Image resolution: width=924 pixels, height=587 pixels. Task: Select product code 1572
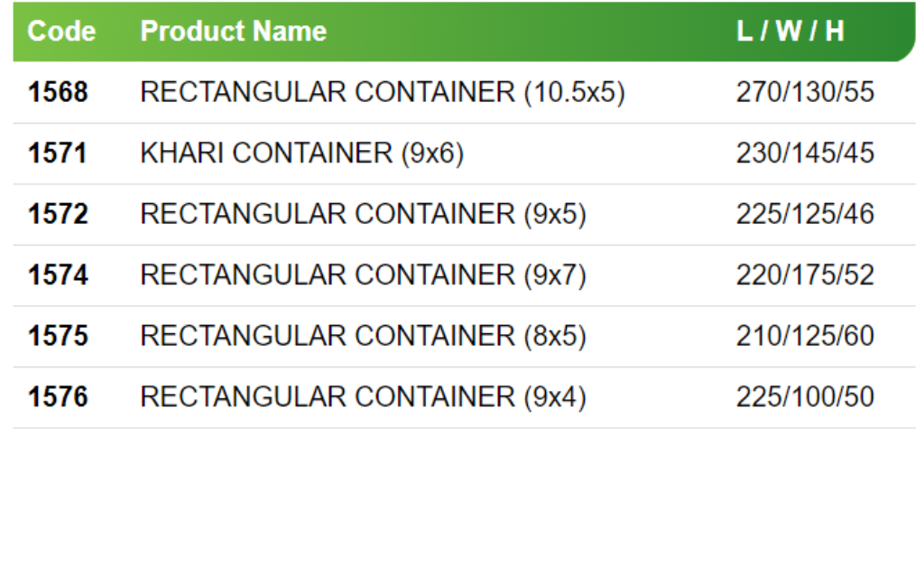pos(58,214)
